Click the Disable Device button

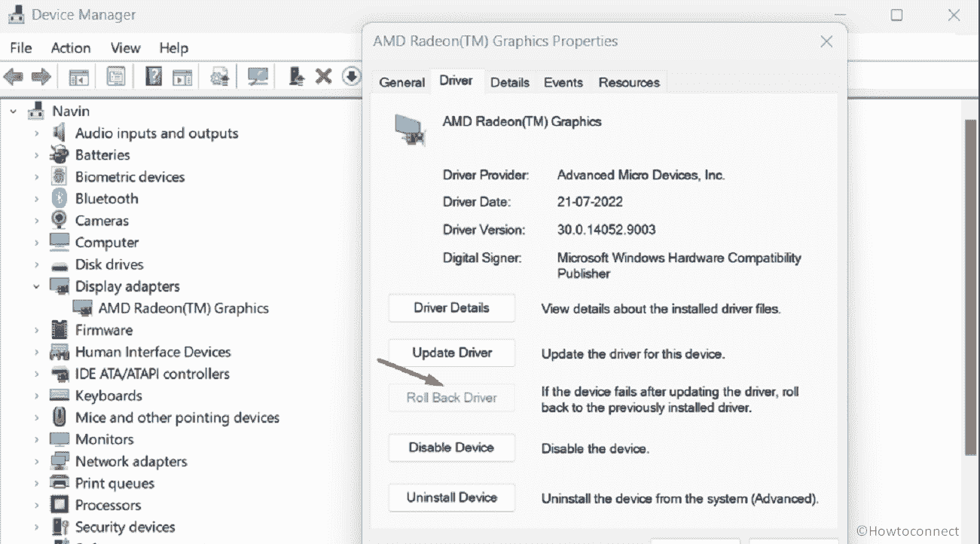pyautogui.click(x=452, y=448)
